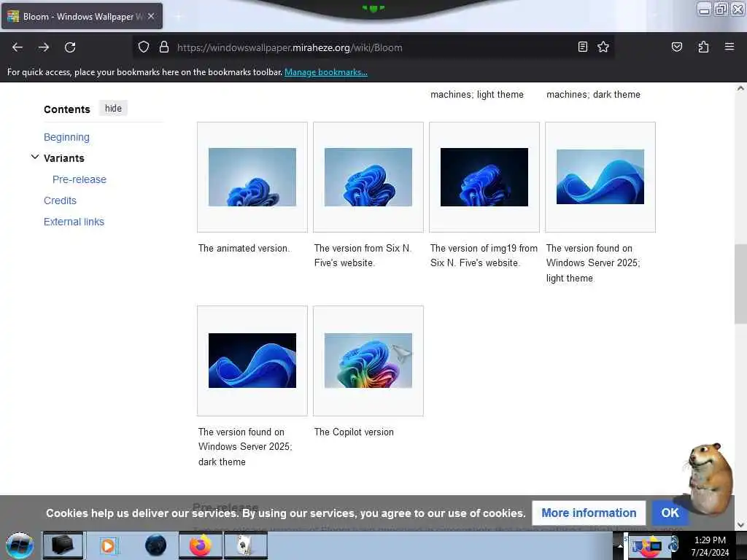This screenshot has width=747, height=560.
Task: Click caption "The Copilot version"
Action: coord(354,432)
